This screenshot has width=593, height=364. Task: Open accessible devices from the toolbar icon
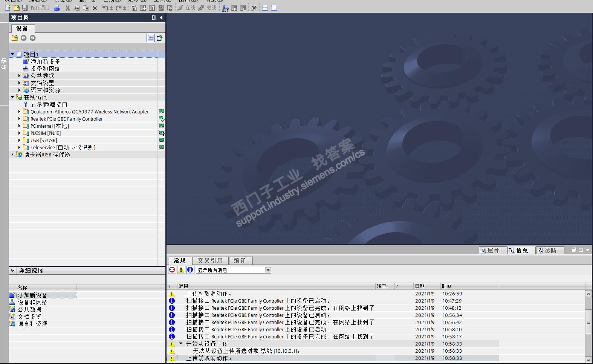click(225, 8)
